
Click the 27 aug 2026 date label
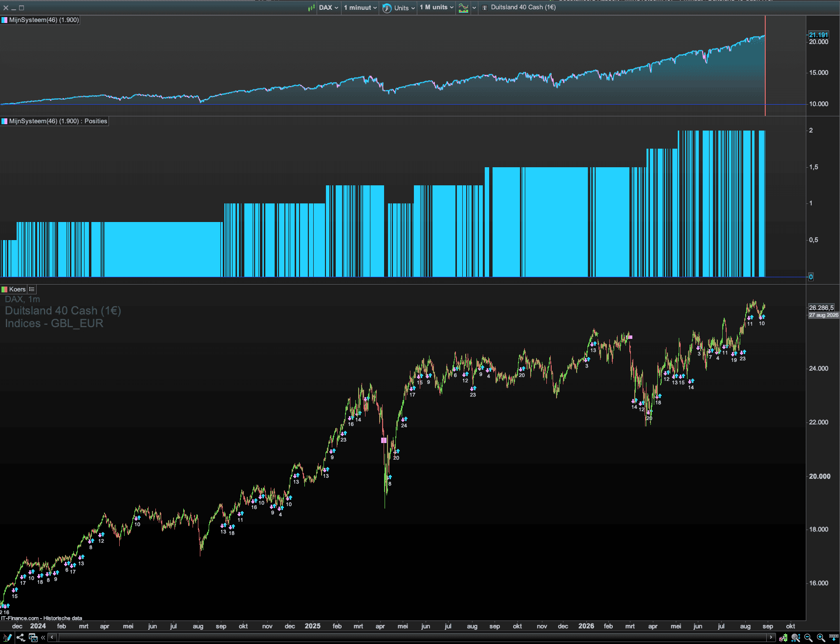click(x=823, y=315)
